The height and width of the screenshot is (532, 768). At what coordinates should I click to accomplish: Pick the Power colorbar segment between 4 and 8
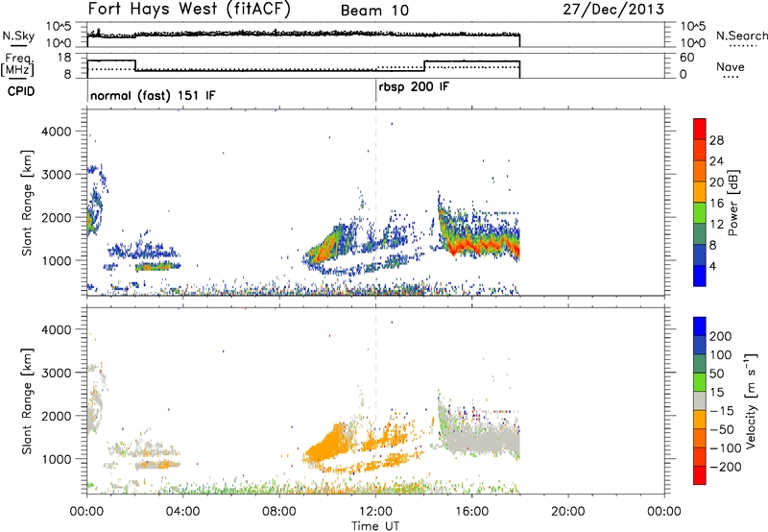(700, 255)
